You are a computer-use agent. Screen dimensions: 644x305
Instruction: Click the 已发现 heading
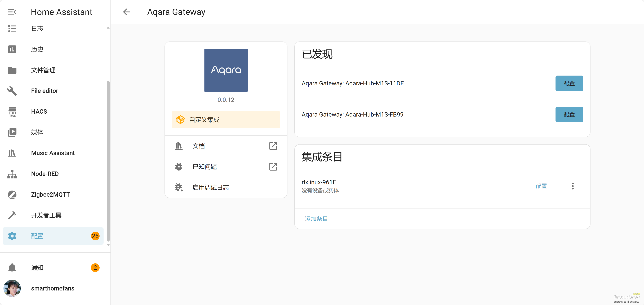tap(317, 54)
